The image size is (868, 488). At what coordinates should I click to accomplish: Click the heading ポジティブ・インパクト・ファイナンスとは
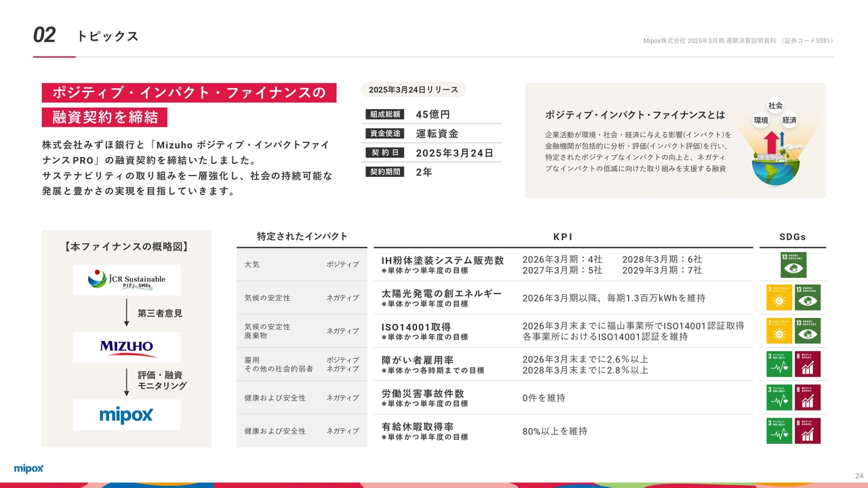tap(635, 115)
